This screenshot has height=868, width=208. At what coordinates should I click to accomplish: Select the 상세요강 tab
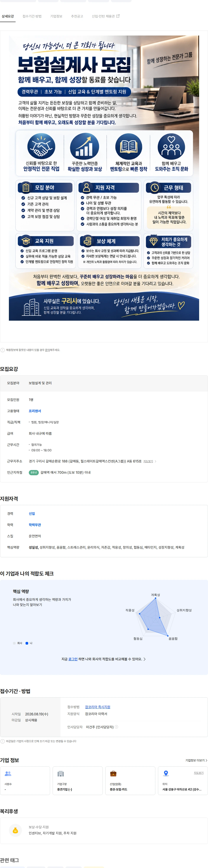click(x=8, y=16)
